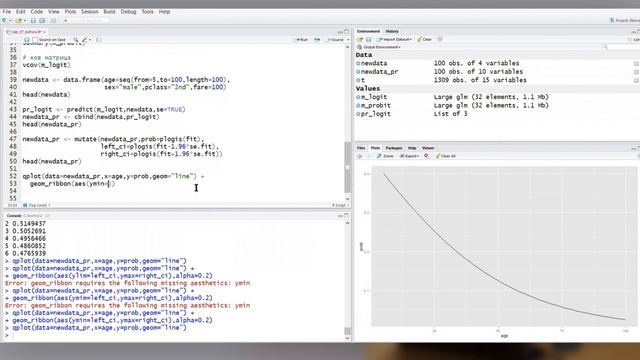
Task: Expand the t data frame entry
Action: (x=358, y=80)
